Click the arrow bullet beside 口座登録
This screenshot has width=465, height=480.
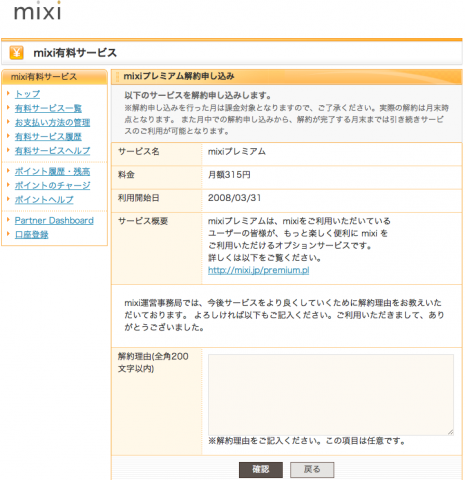pyautogui.click(x=8, y=234)
